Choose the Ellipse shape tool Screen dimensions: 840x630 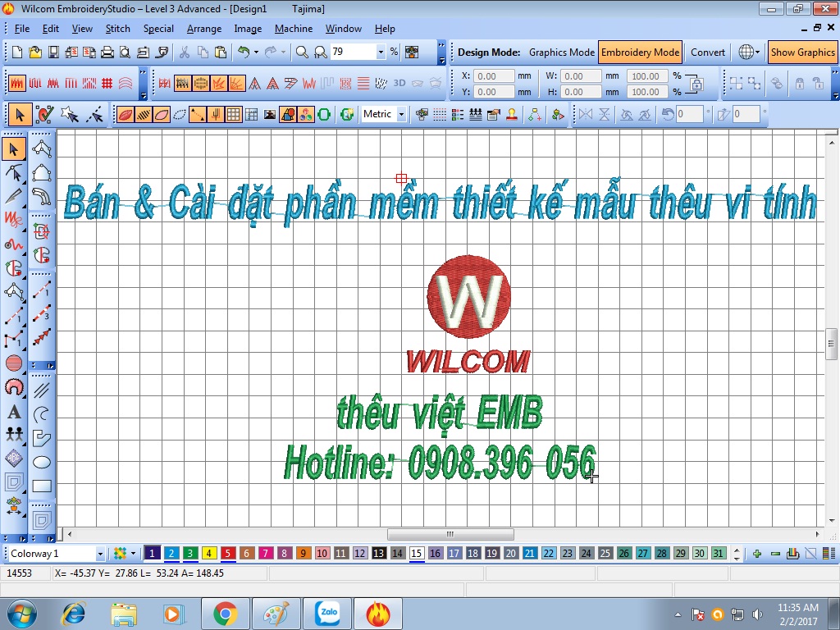click(x=42, y=463)
